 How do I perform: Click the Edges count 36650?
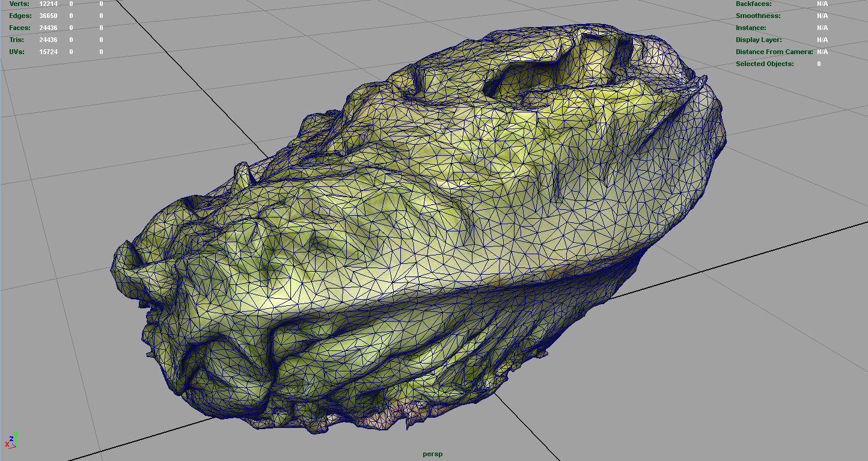(x=48, y=16)
